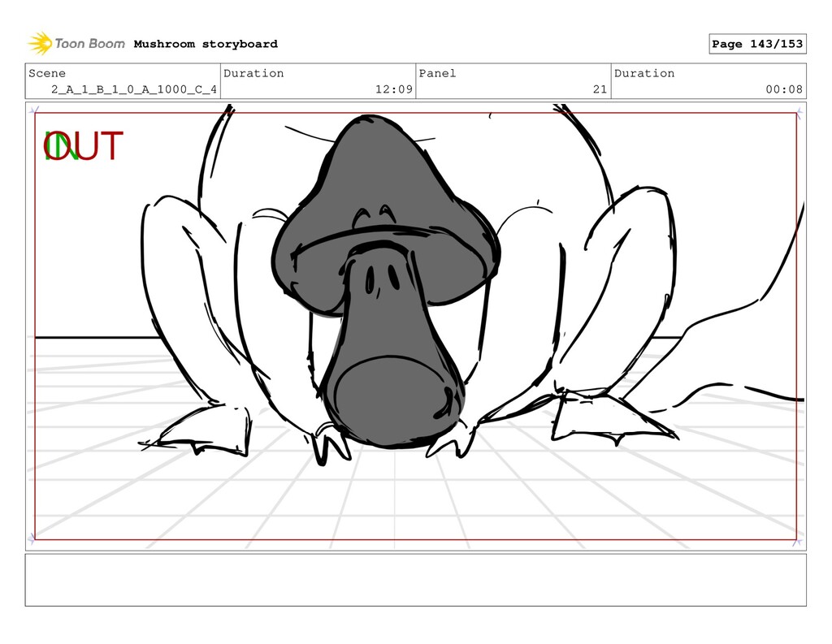Click the 'Page 143/153' page indicator
The width and height of the screenshot is (832, 644).
tap(757, 44)
